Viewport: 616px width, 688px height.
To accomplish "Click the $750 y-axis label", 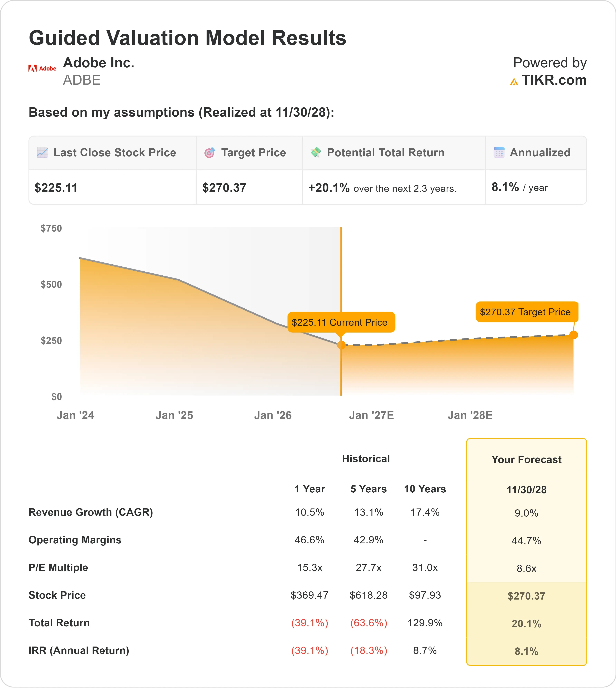I will [x=51, y=228].
